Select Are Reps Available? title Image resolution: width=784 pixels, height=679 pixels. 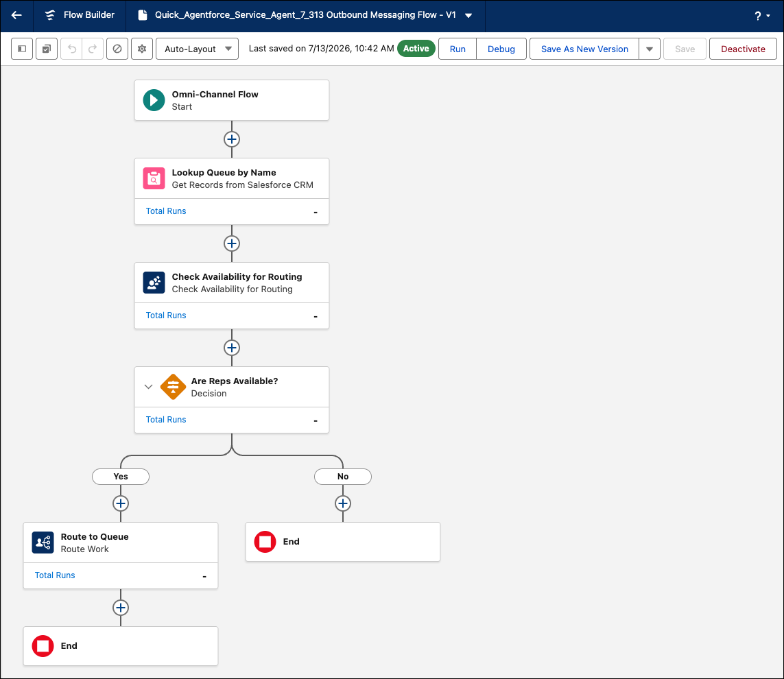pyautogui.click(x=235, y=381)
